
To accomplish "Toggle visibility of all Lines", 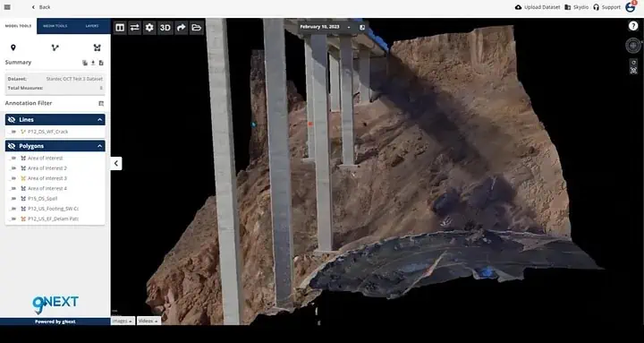I will (x=12, y=120).
